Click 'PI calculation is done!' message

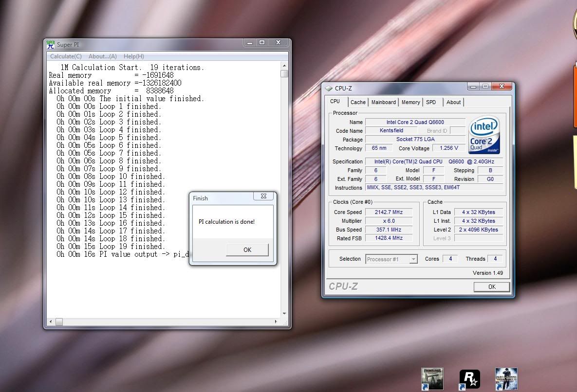tap(227, 221)
